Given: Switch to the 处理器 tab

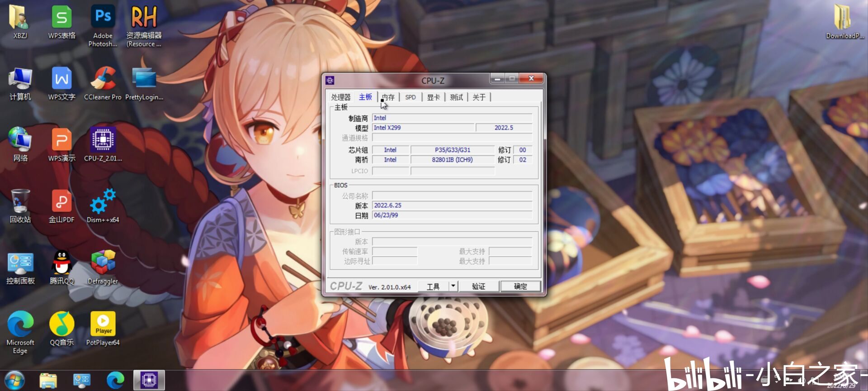Looking at the screenshot, I should (x=340, y=97).
